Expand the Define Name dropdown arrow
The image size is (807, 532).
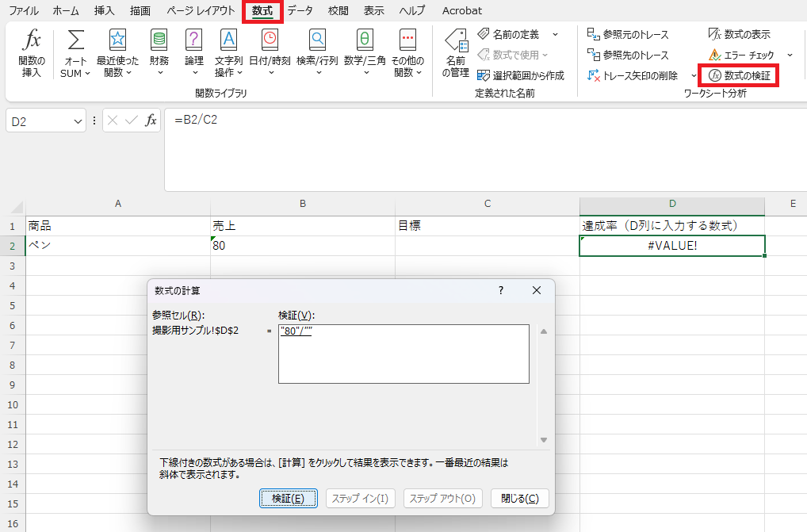click(x=556, y=34)
